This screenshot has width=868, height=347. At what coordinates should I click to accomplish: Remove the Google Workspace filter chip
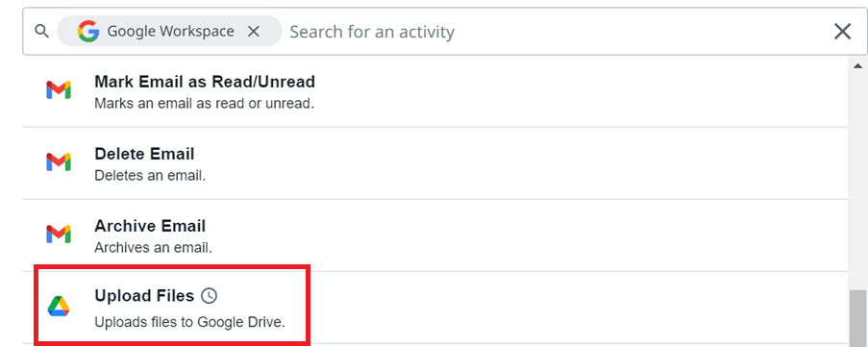(254, 32)
